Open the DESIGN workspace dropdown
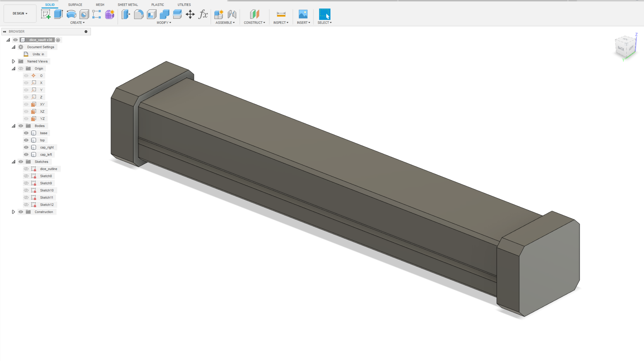The width and height of the screenshot is (644, 361). click(x=19, y=14)
